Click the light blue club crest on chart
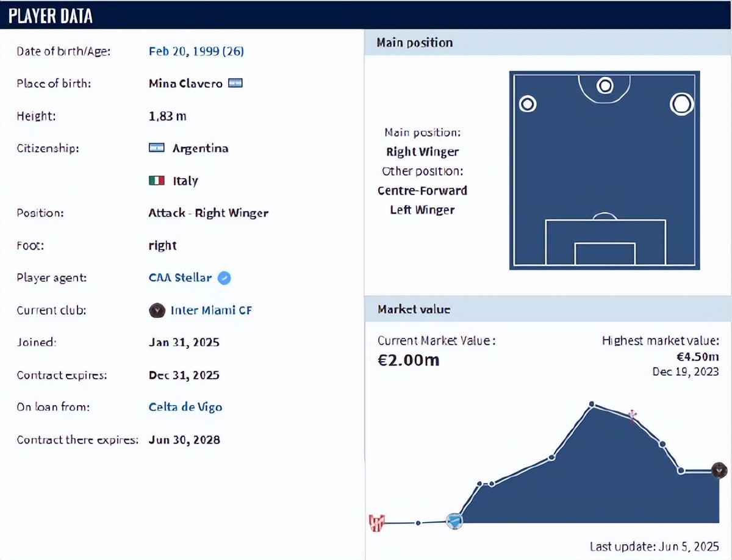732x560 pixels. pyautogui.click(x=454, y=521)
